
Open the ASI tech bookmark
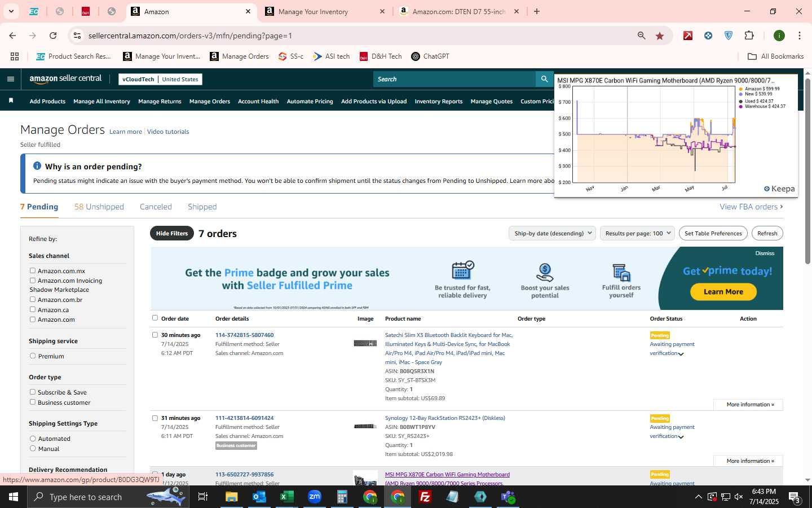click(x=332, y=56)
